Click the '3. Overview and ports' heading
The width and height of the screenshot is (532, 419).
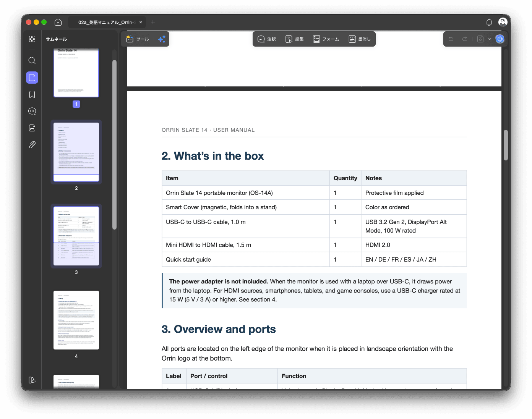(219, 329)
